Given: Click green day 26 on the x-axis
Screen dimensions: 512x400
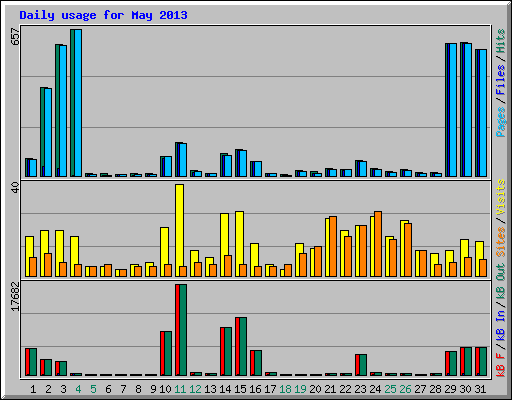Looking at the screenshot, I should tap(405, 389).
